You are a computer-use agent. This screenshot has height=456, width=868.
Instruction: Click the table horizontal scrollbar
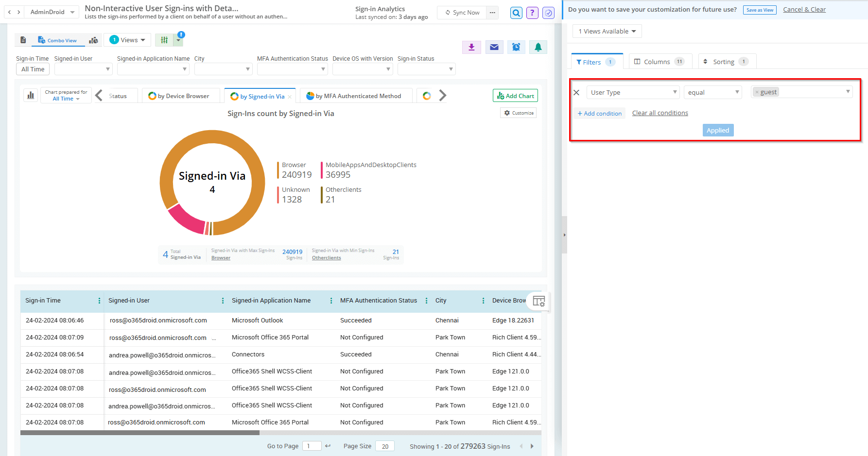pyautogui.click(x=140, y=432)
